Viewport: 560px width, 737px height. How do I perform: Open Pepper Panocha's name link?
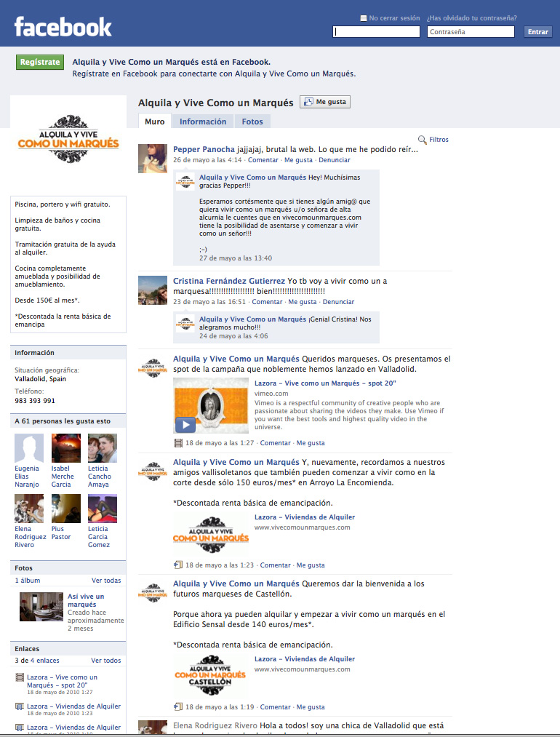click(x=204, y=149)
